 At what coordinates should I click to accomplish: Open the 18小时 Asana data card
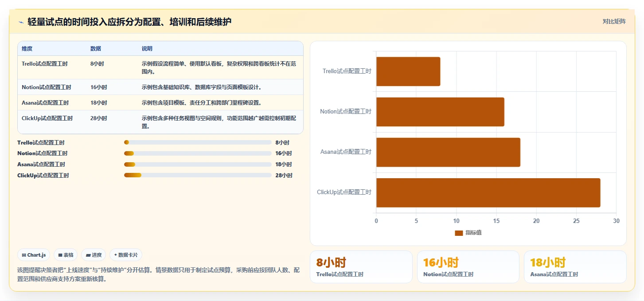575,267
